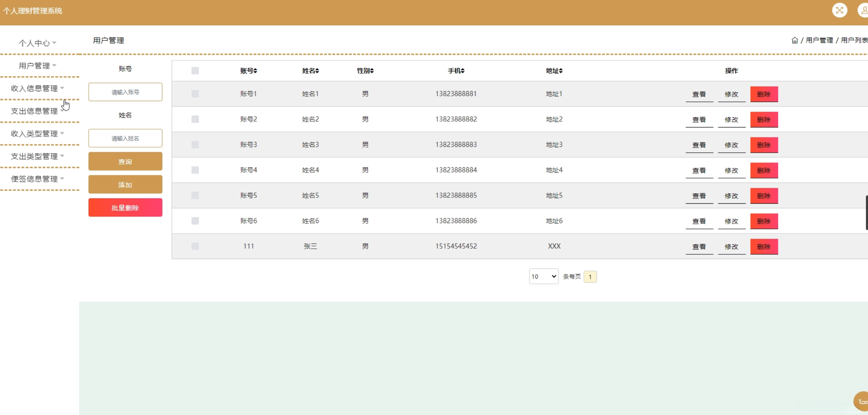
Task: Click the red 删除 button for 账号3
Action: click(764, 145)
